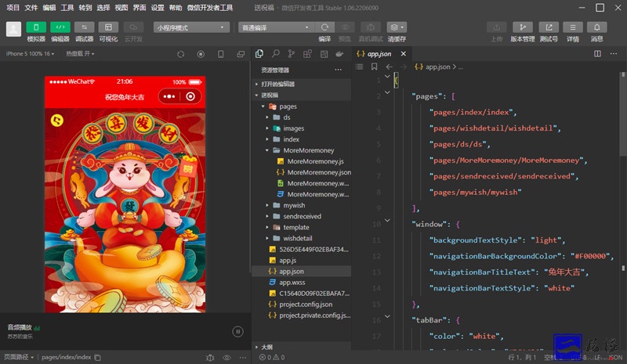Open 资源管理器 more options ellipsis
Screen dimensions: 627x364
[x=339, y=70]
